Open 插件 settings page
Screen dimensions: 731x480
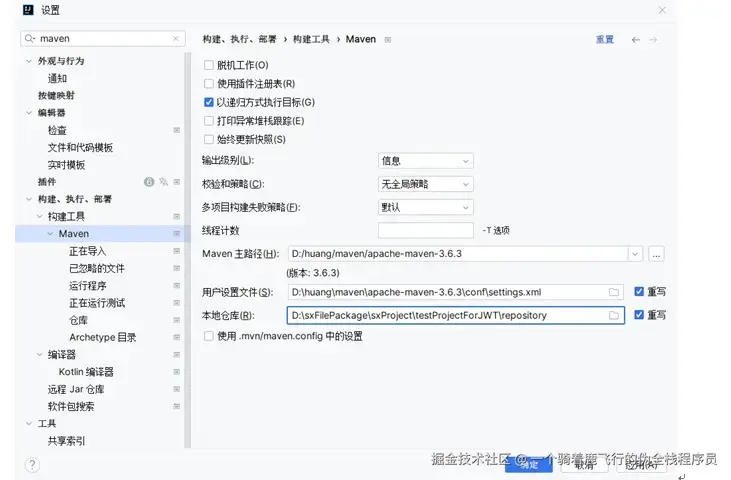47,182
